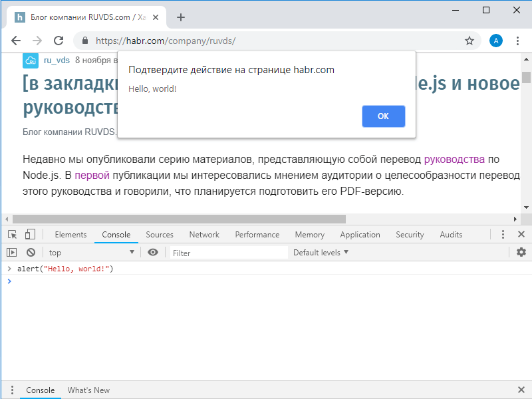532x399 pixels.
Task: Switch to the Elements tab
Action: pos(70,235)
